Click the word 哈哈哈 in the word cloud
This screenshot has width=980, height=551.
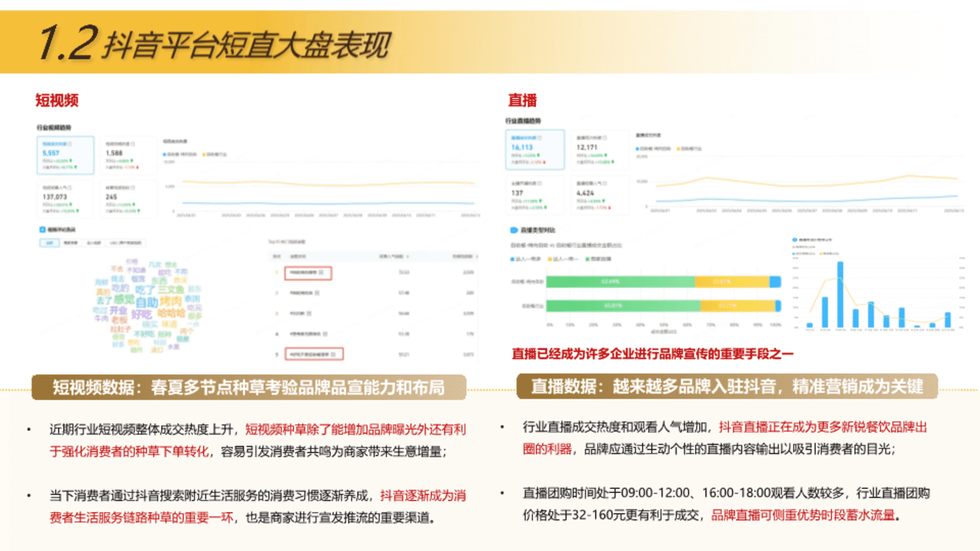171,313
